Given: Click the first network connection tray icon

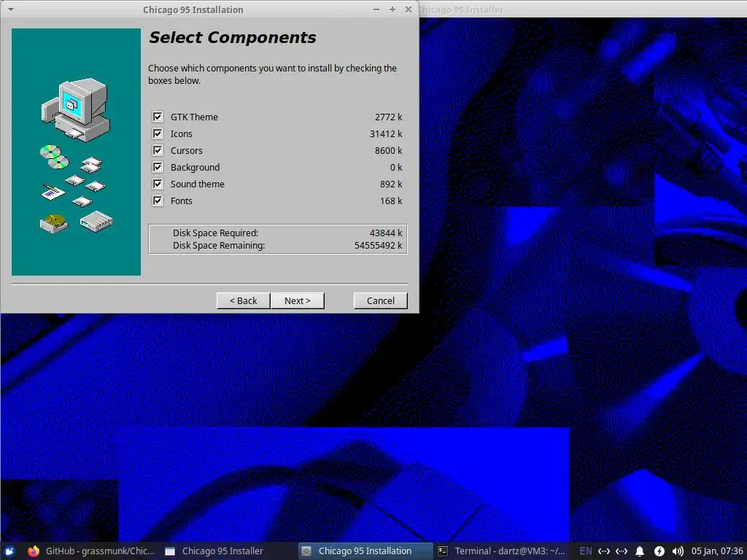Looking at the screenshot, I should [x=604, y=551].
